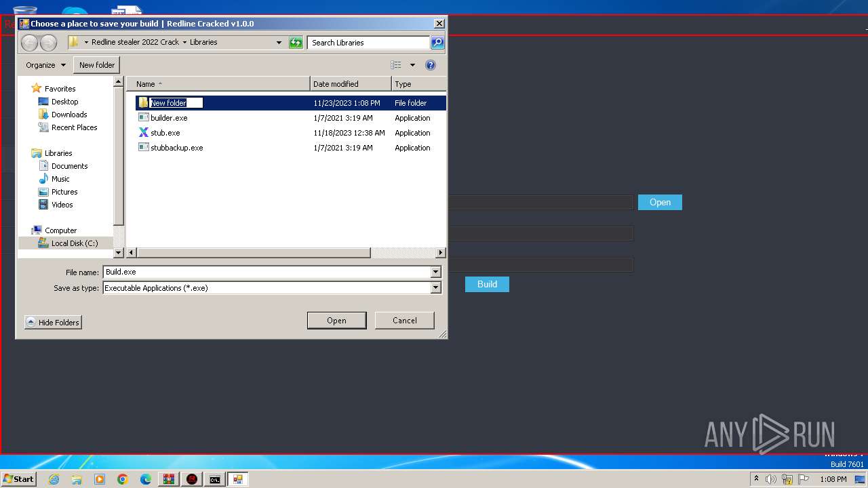The width and height of the screenshot is (868, 488).
Task: Refresh the Libraries folder view
Action: tap(296, 42)
